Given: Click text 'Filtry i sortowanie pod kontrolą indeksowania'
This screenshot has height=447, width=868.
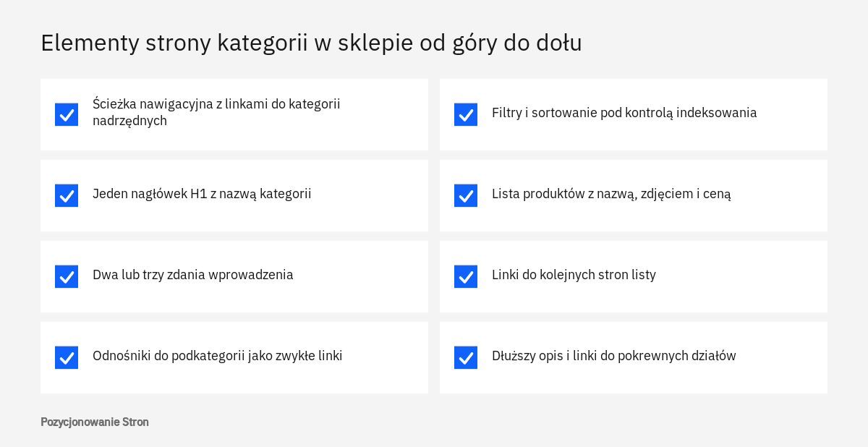Looking at the screenshot, I should point(624,113).
